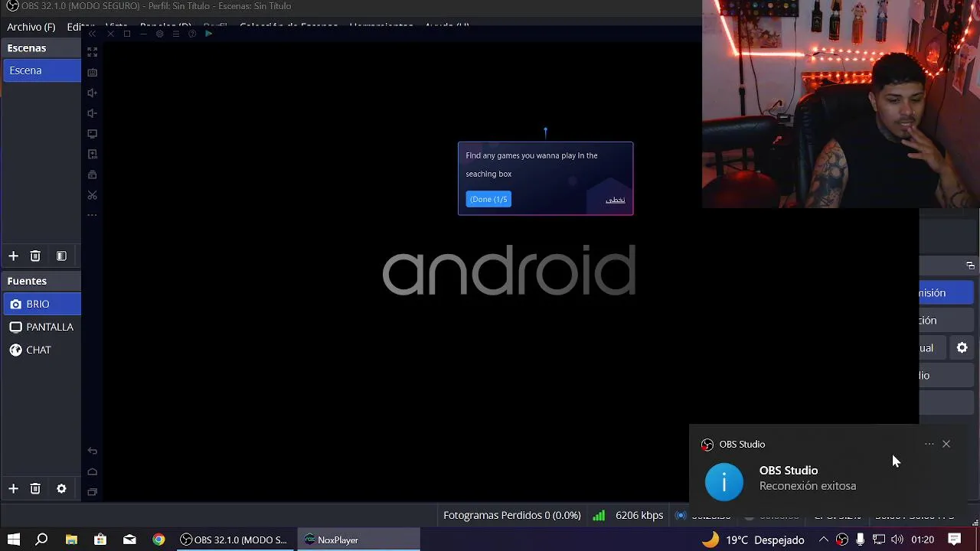Screen dimensions: 980x551
Task: Click NoxPlayer volume down icon
Action: [x=93, y=113]
